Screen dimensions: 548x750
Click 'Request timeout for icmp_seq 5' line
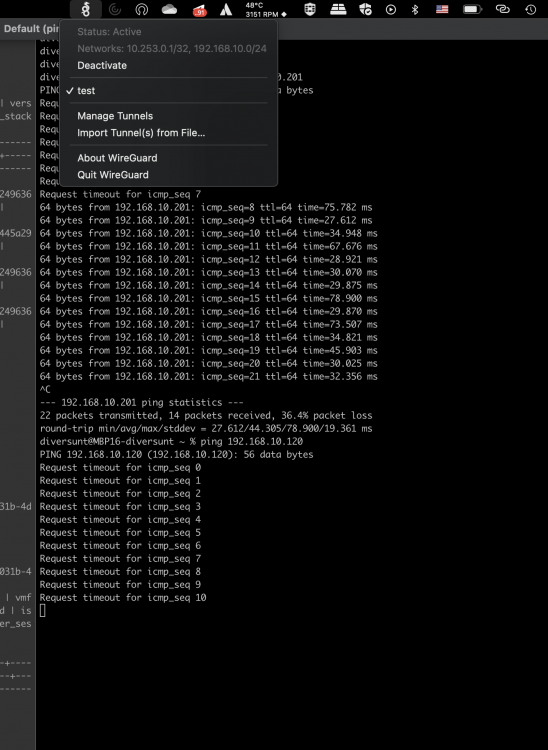(120, 532)
